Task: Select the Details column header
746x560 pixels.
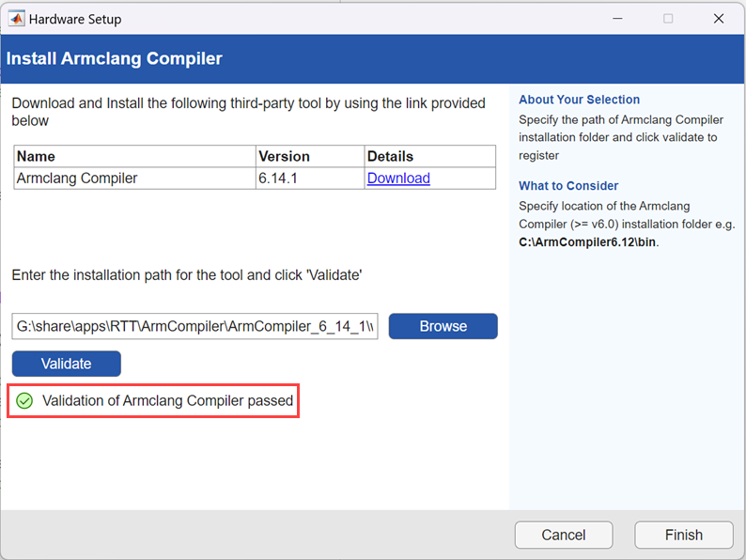Action: click(390, 156)
